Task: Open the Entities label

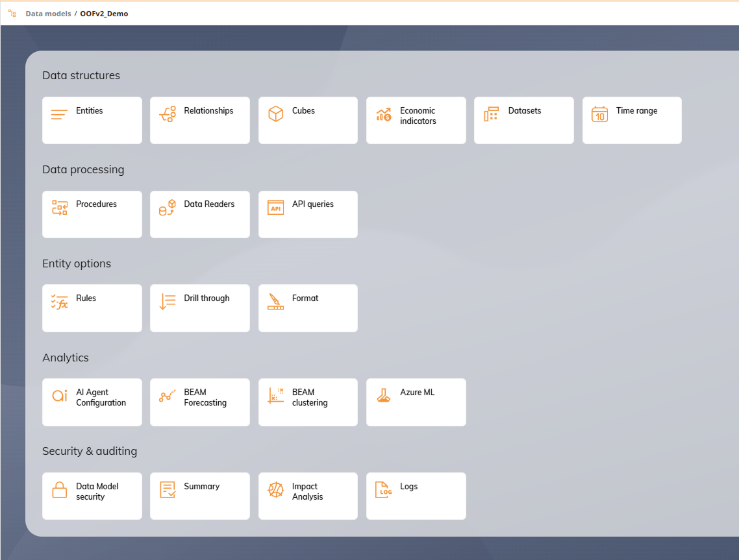Action: [90, 111]
